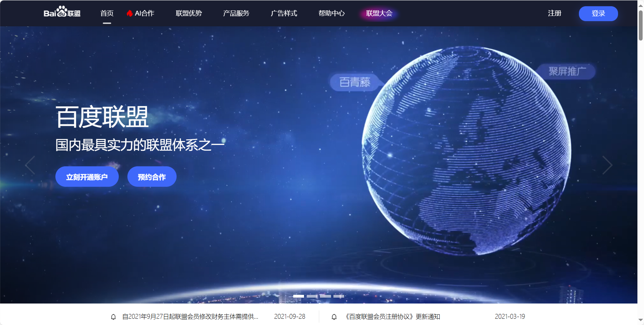644x325 pixels.
Task: Open the AI合作 menu item
Action: (x=144, y=13)
